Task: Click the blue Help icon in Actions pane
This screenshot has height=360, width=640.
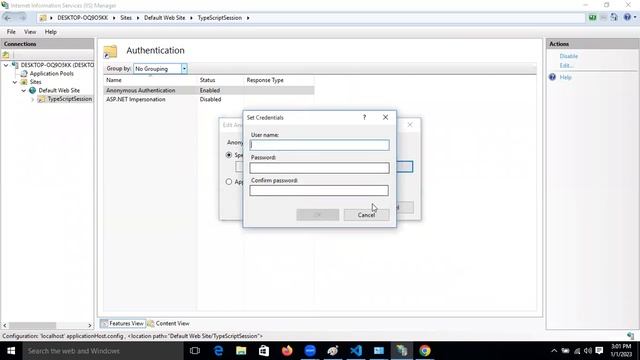Action: pos(552,77)
